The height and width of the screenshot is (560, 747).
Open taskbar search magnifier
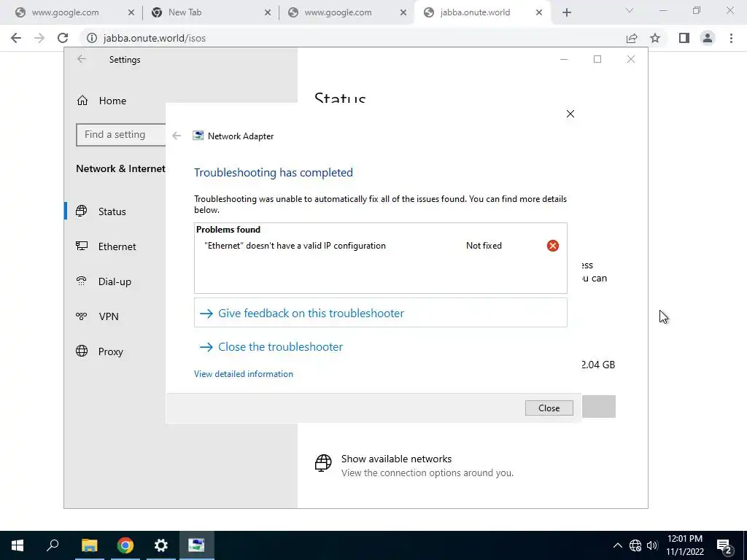[x=53, y=545]
